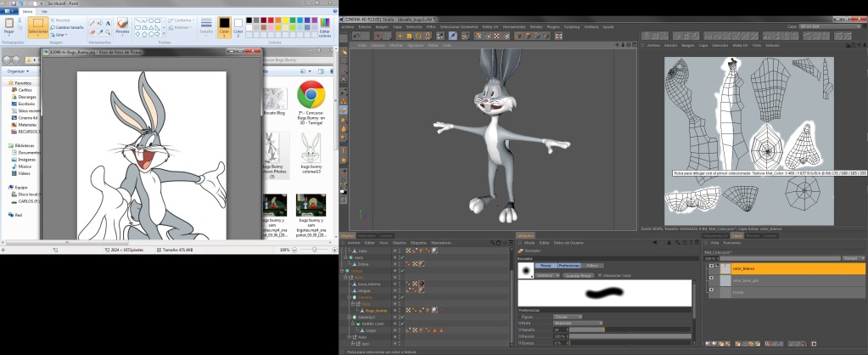
Task: Select the Color picker tool in Paint
Action: [100, 32]
